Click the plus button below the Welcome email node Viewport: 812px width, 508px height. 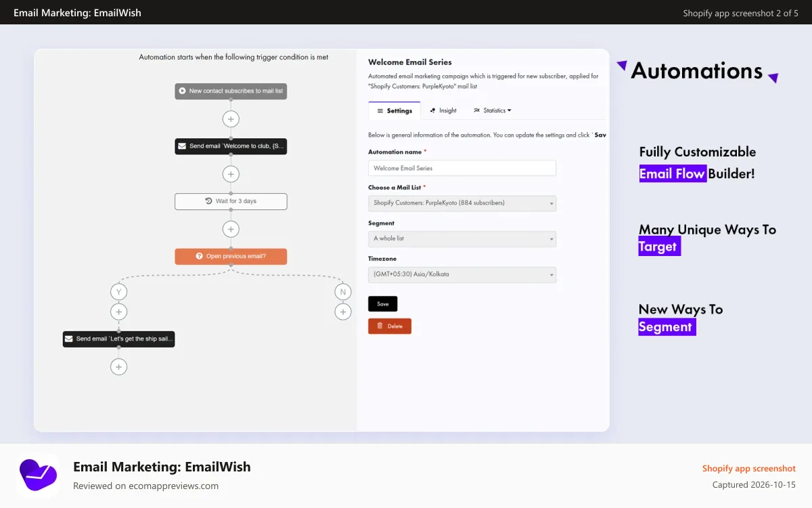pos(231,174)
